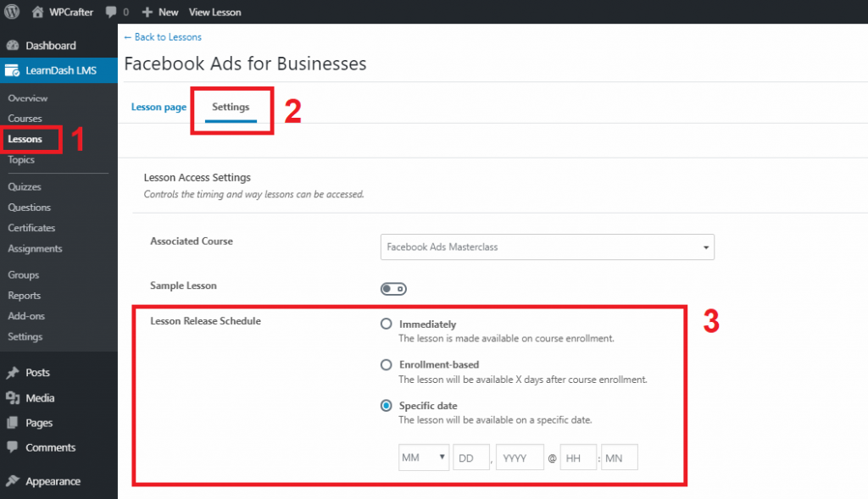
Task: Click the Pages icon in sidebar
Action: point(12,423)
